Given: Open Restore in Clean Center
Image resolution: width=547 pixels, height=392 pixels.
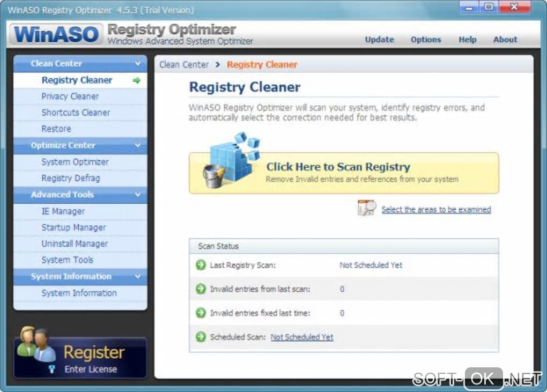Looking at the screenshot, I should [x=80, y=129].
